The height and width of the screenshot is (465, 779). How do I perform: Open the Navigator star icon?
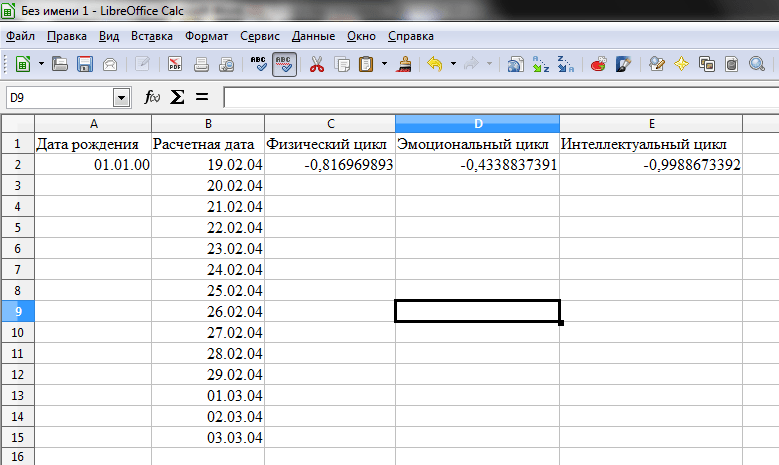[681, 64]
